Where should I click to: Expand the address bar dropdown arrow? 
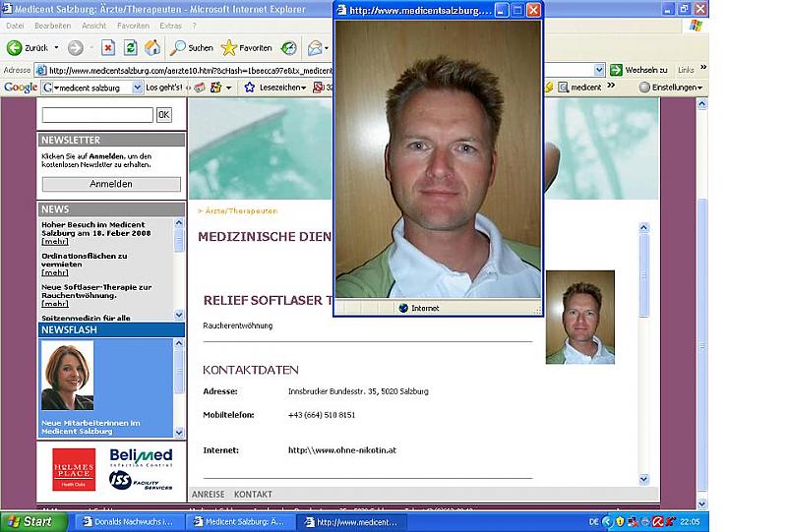tap(599, 70)
